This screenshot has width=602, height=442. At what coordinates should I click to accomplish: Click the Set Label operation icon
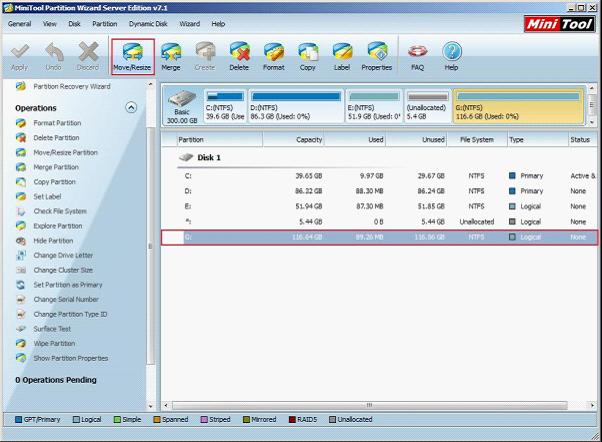pyautogui.click(x=21, y=196)
